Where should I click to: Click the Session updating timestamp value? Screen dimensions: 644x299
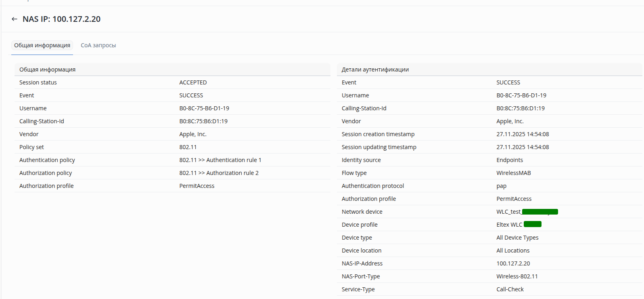coord(523,147)
